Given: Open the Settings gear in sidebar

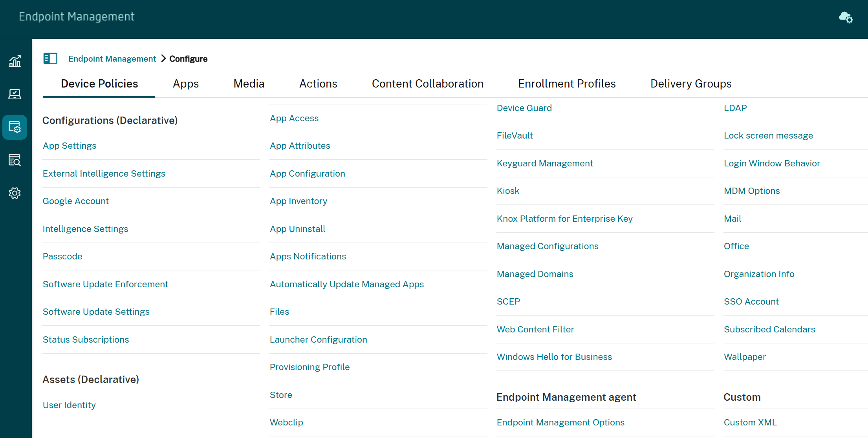Looking at the screenshot, I should pyautogui.click(x=15, y=193).
